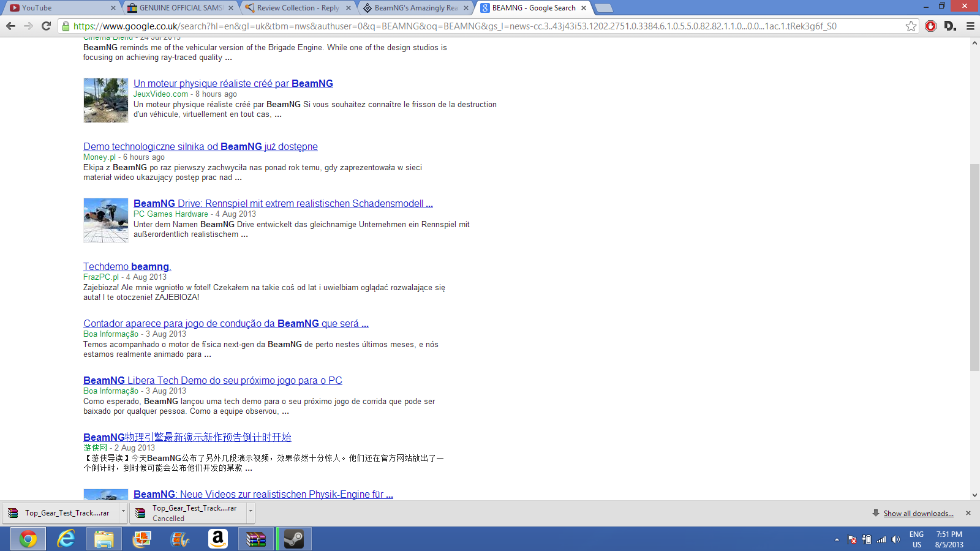Show hidden system tray icons
This screenshot has height=551, width=980.
point(837,539)
